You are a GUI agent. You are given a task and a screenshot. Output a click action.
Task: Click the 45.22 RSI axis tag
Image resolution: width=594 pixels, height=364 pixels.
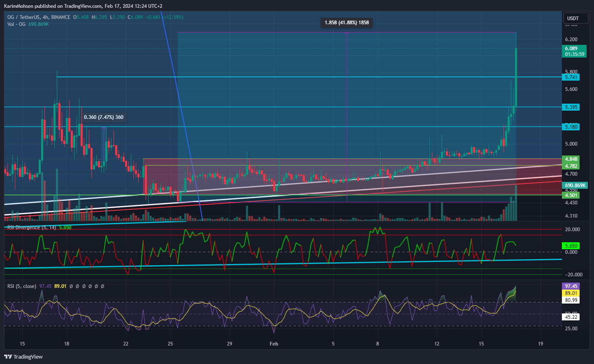(x=571, y=317)
